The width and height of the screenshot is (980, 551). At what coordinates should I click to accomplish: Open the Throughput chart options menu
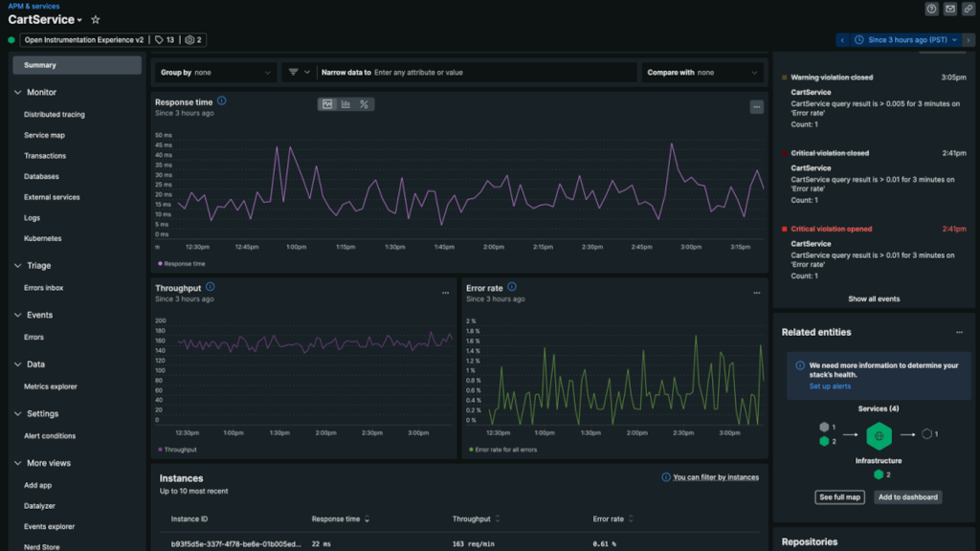click(444, 292)
